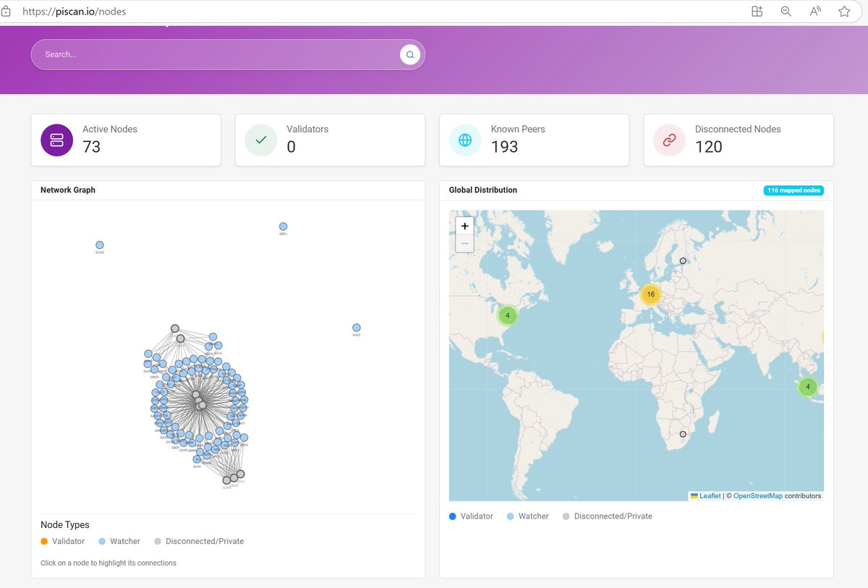Click gray Disconnected/Private dot in Node Types legend
Screen dimensions: 868x588
[158, 541]
